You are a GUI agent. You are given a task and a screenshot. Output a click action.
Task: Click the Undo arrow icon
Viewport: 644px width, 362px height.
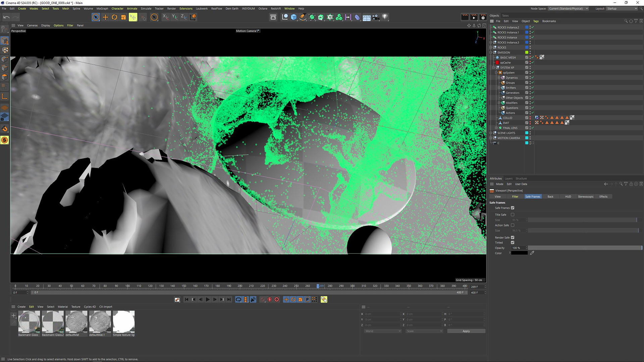6,17
